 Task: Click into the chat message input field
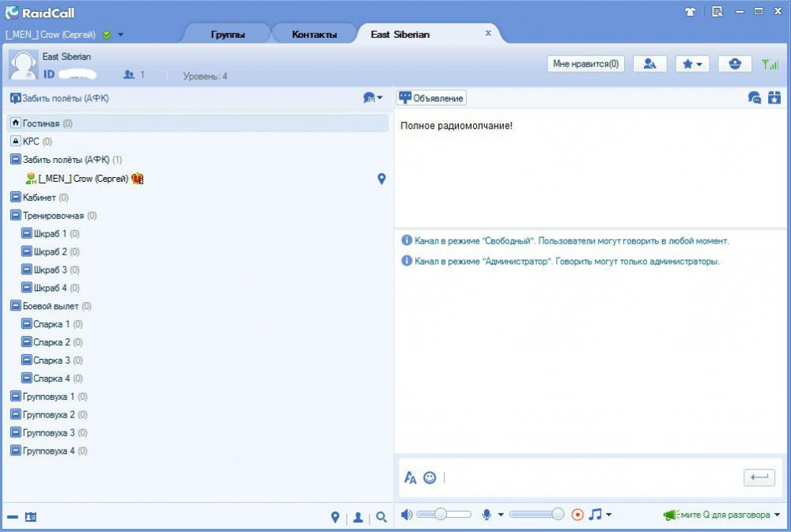click(590, 477)
